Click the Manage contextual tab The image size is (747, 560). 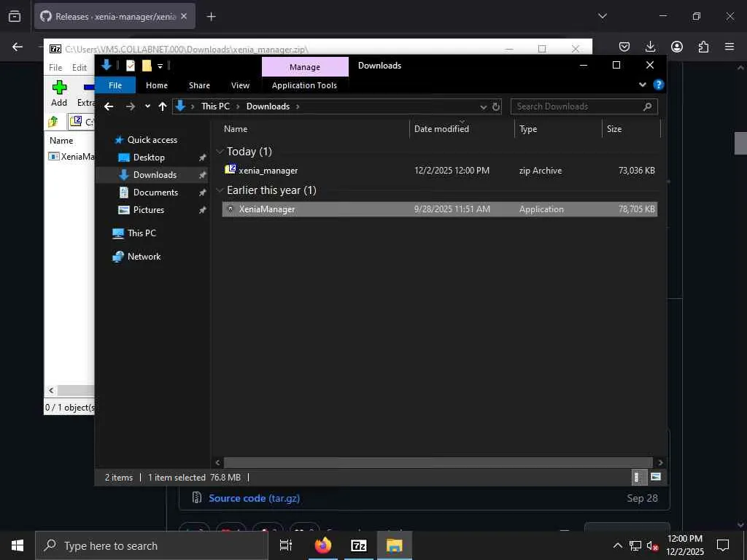point(305,67)
